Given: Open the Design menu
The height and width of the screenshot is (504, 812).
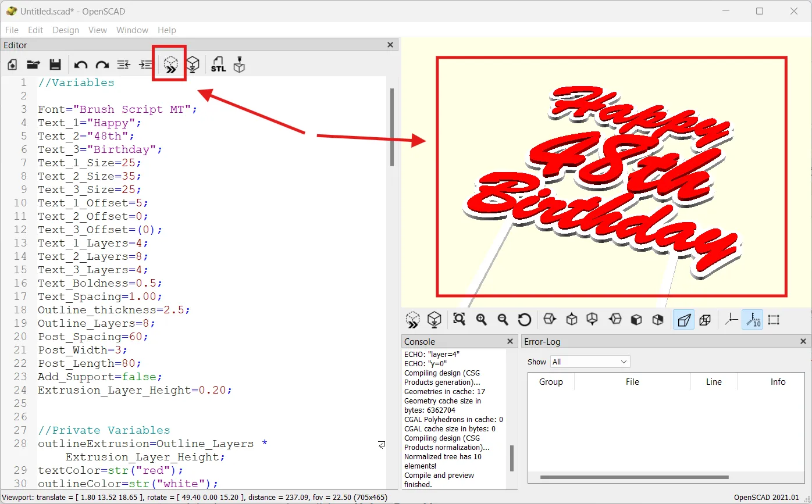Looking at the screenshot, I should (x=66, y=30).
